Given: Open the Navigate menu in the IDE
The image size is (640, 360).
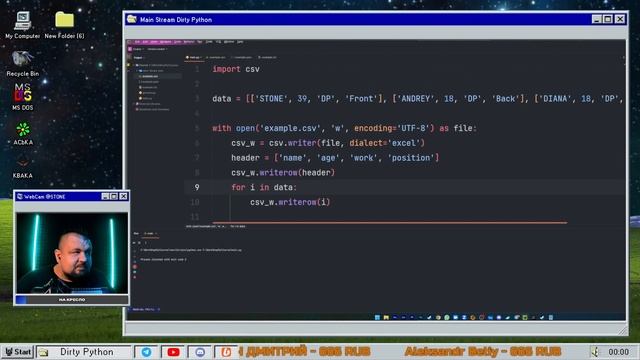Looking at the screenshot, I should 166,42.
